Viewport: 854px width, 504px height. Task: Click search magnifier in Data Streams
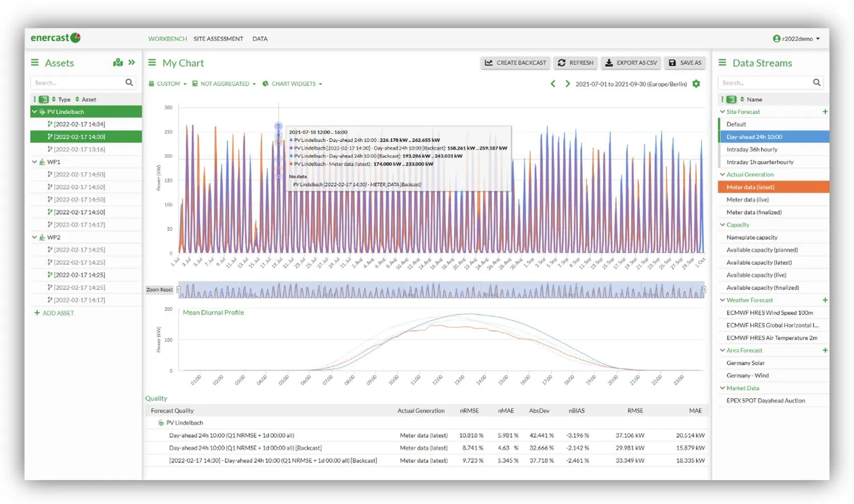[x=817, y=83]
